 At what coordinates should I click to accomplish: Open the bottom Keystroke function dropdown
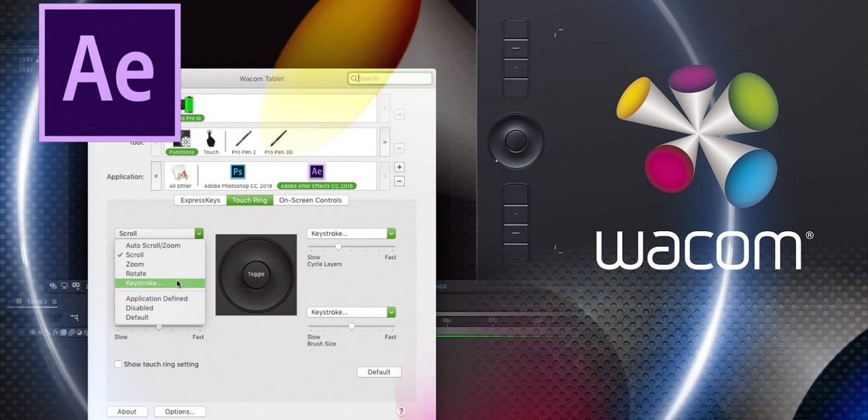351,312
